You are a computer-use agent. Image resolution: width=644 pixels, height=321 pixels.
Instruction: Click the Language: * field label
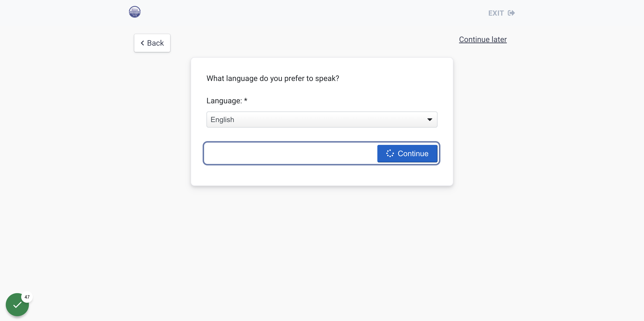(x=227, y=101)
